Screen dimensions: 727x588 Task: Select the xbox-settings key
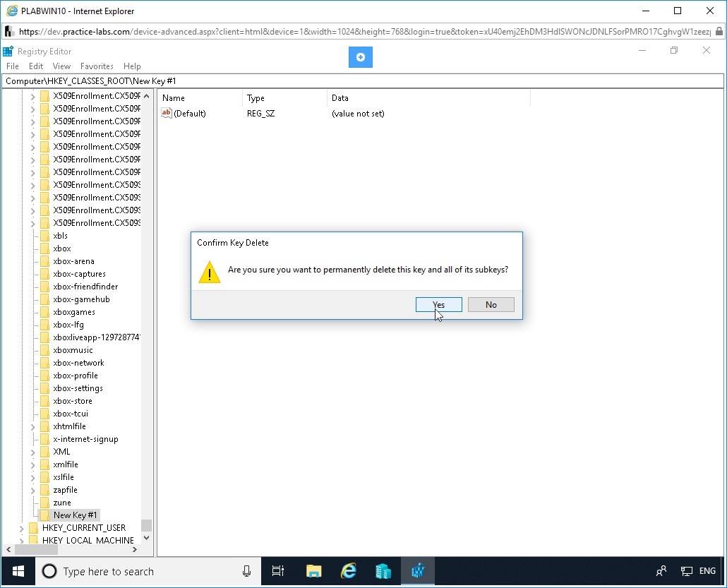point(78,388)
